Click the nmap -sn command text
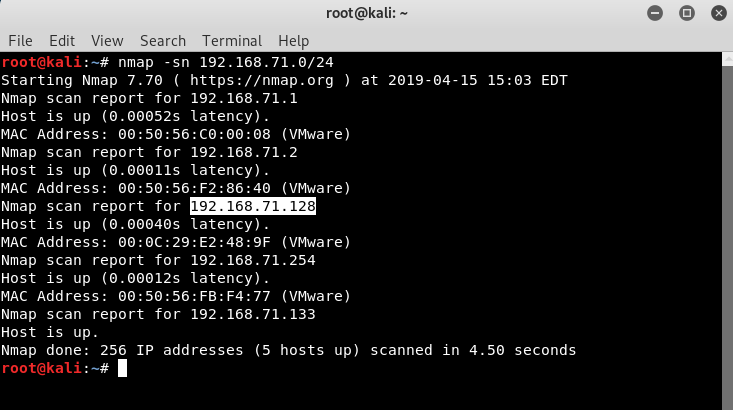This screenshot has width=733, height=410. point(226,62)
